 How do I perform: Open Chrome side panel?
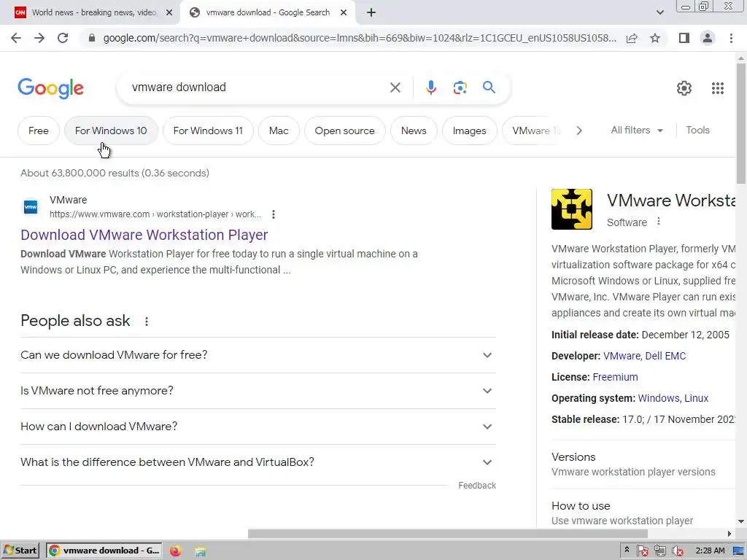click(x=684, y=38)
